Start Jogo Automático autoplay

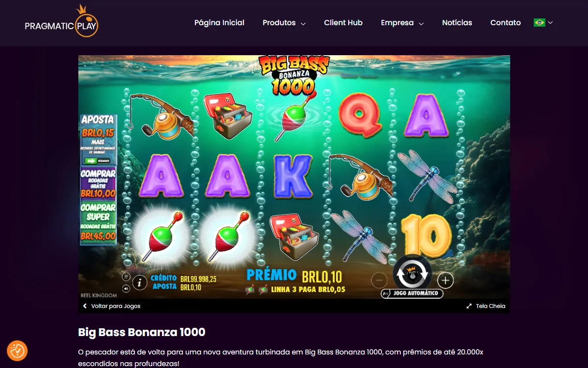(x=412, y=293)
